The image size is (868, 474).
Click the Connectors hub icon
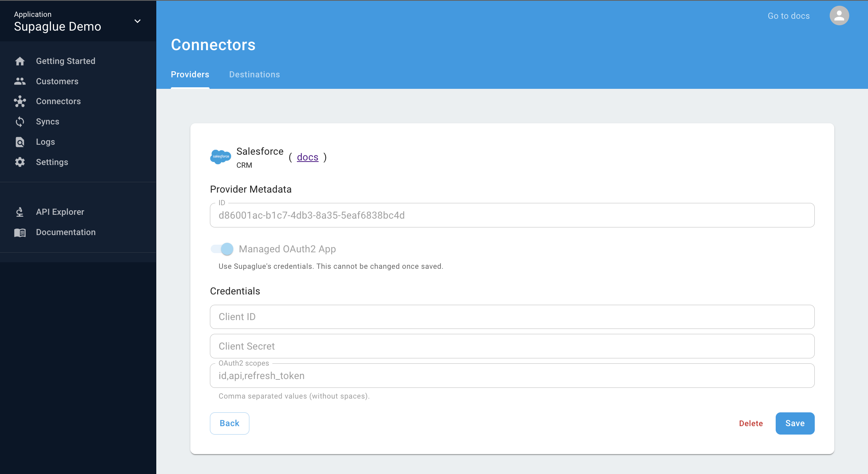pos(20,101)
